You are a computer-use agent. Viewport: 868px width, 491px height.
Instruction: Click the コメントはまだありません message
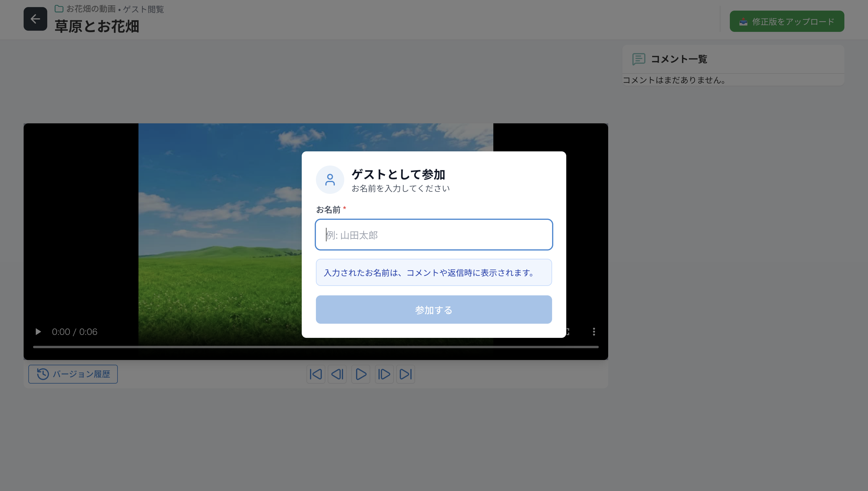674,80
